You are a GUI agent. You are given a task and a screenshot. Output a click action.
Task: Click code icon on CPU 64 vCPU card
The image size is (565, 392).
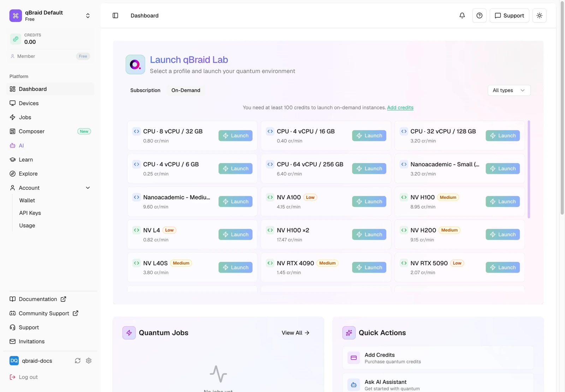[x=270, y=164]
